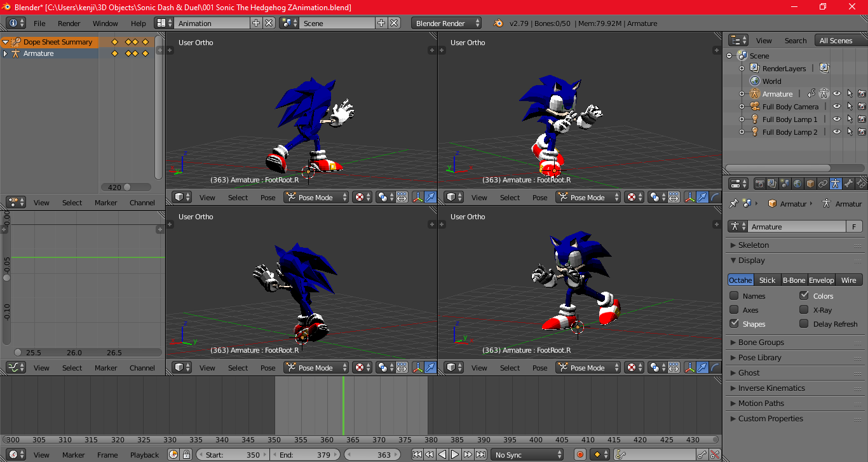Click the dope sheet 420 frame slider
Viewport: 868px width, 462px height.
tap(126, 187)
